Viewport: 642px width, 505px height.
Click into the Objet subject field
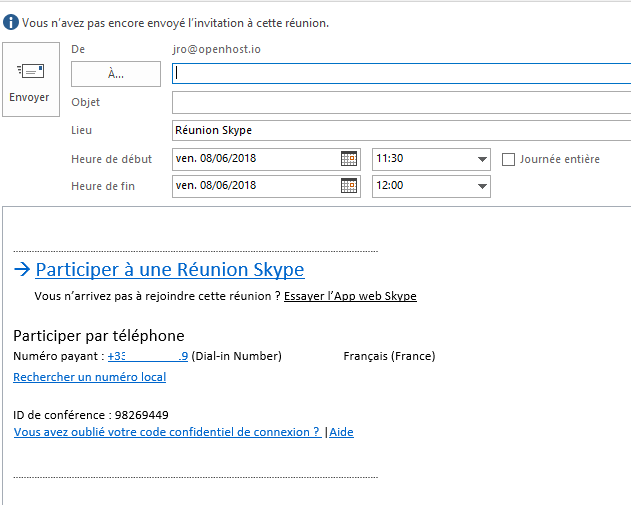[x=401, y=102]
